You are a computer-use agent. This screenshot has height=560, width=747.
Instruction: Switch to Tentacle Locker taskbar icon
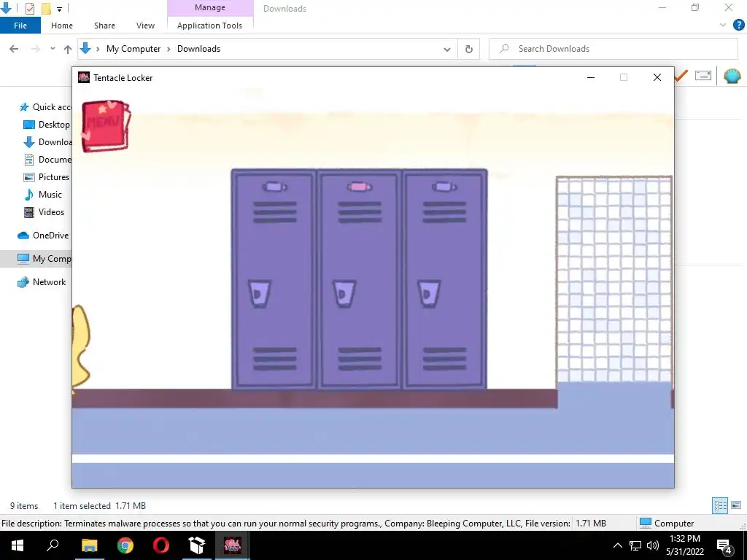pos(233,545)
